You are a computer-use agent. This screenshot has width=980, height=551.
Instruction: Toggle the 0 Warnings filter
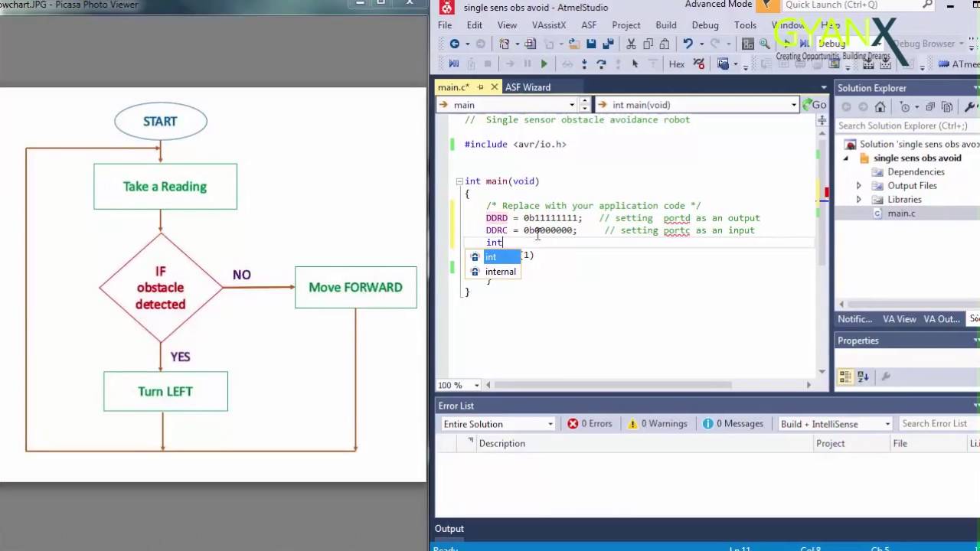[657, 424]
